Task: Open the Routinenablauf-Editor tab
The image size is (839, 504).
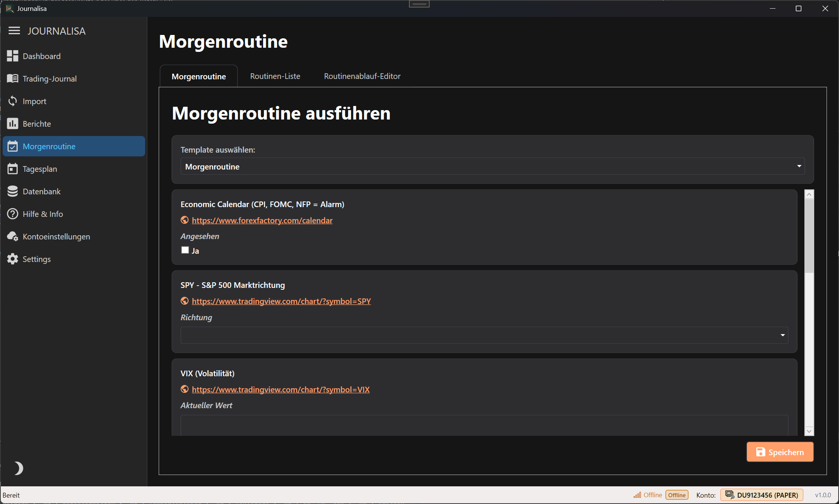Action: tap(362, 76)
